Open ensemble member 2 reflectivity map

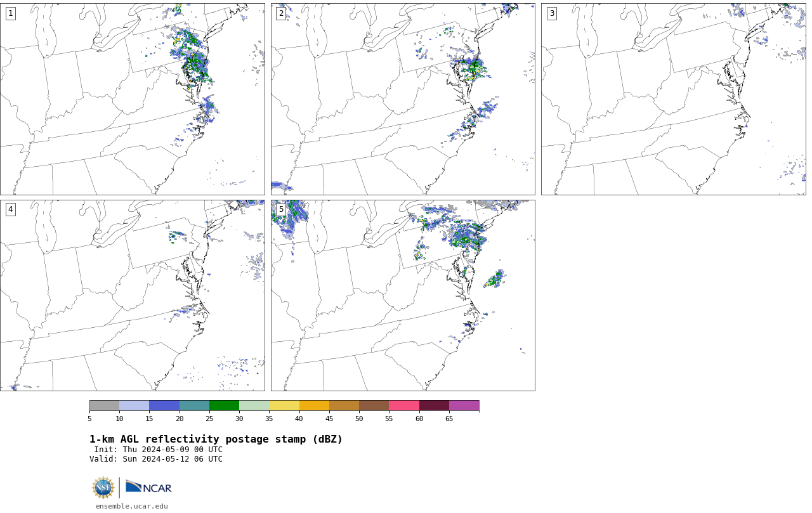403,99
